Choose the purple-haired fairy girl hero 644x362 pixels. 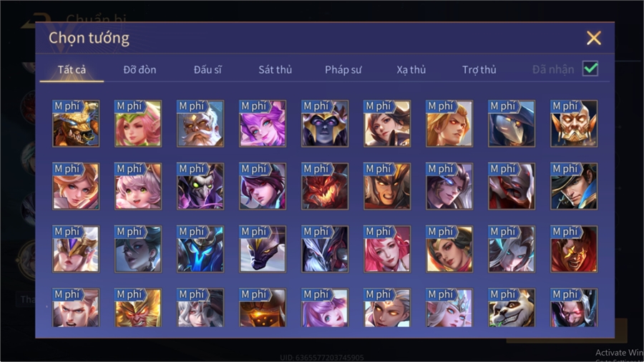click(x=263, y=124)
